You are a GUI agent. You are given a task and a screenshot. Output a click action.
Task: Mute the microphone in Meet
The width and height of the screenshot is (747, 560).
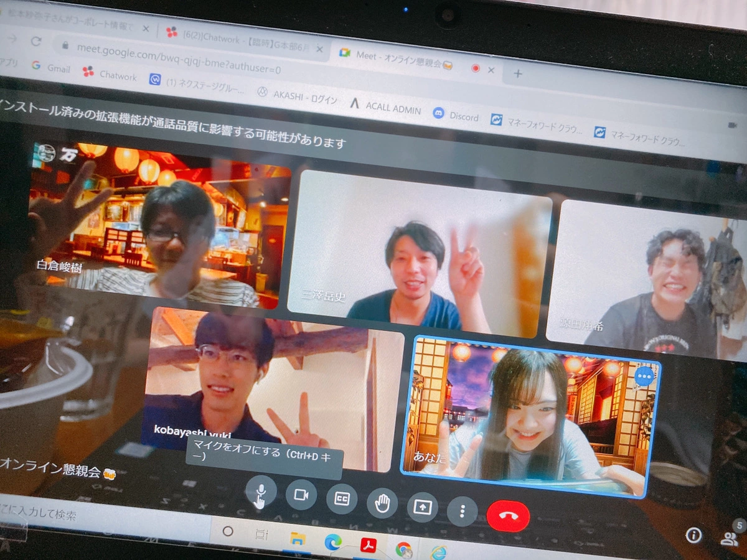[261, 492]
